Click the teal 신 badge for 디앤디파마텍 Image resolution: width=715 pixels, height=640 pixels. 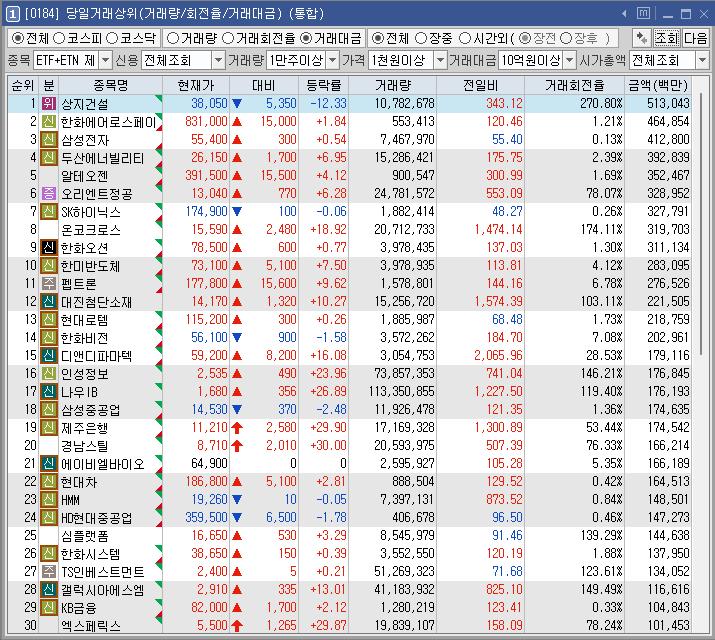(x=49, y=356)
